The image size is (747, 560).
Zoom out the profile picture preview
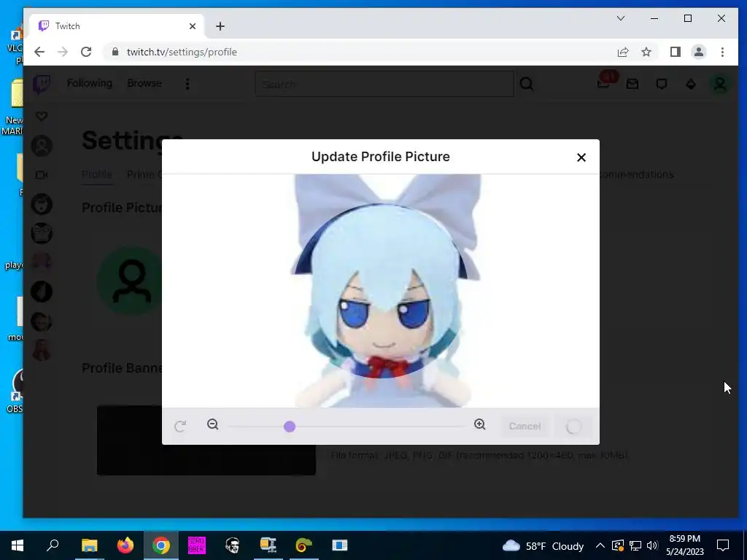point(212,424)
